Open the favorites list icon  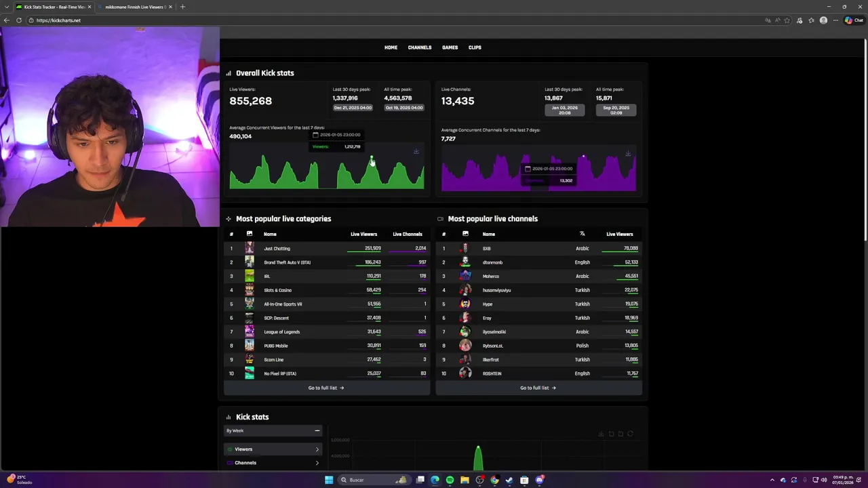811,20
